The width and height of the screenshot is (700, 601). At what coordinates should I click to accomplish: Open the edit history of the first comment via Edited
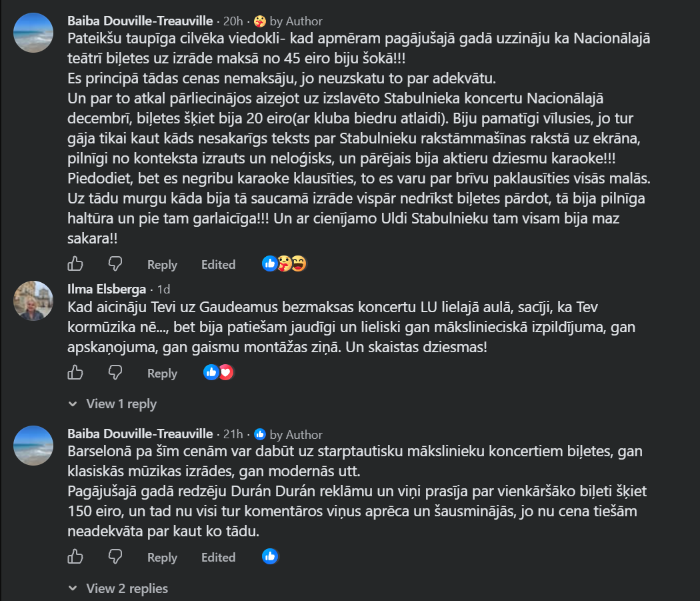coord(218,265)
